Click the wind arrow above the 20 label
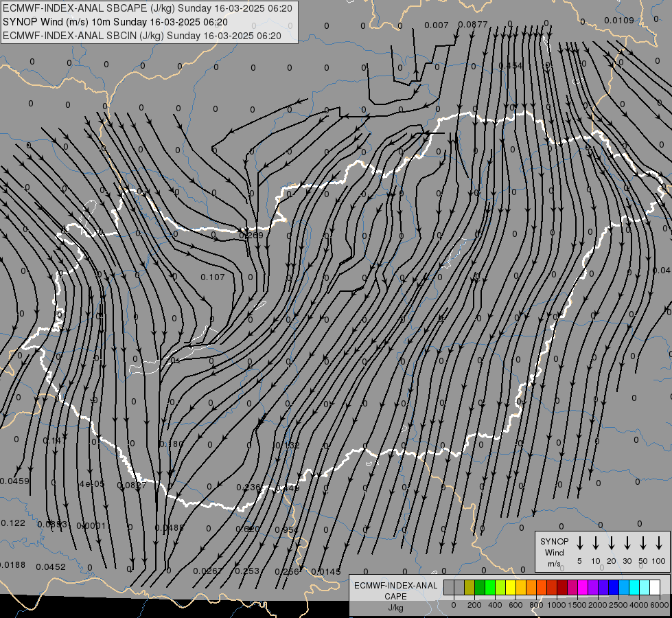The width and height of the screenshot is (672, 618). [612, 543]
